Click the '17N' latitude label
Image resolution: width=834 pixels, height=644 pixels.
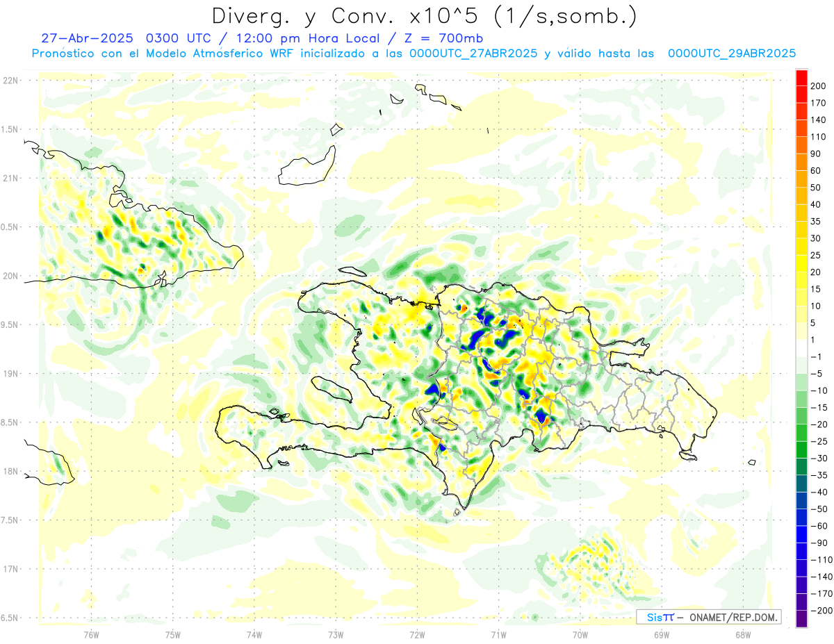pos(10,569)
